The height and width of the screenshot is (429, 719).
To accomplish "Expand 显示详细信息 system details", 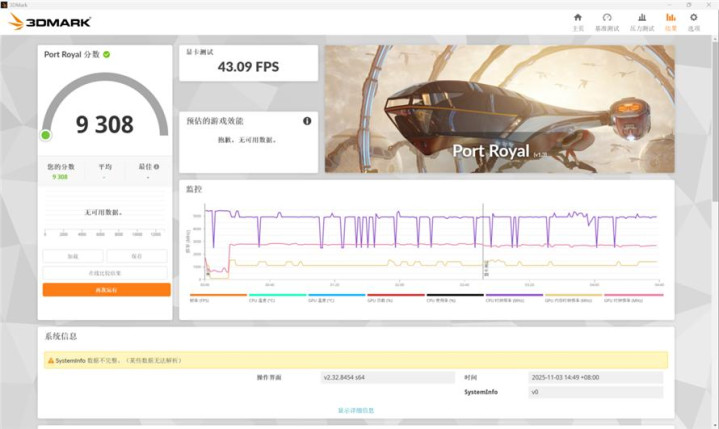I will tap(356, 410).
